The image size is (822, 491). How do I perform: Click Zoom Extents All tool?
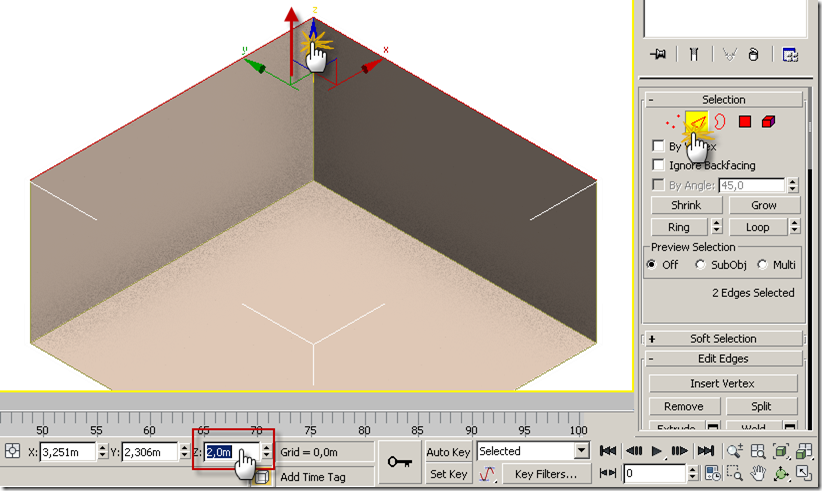[804, 451]
